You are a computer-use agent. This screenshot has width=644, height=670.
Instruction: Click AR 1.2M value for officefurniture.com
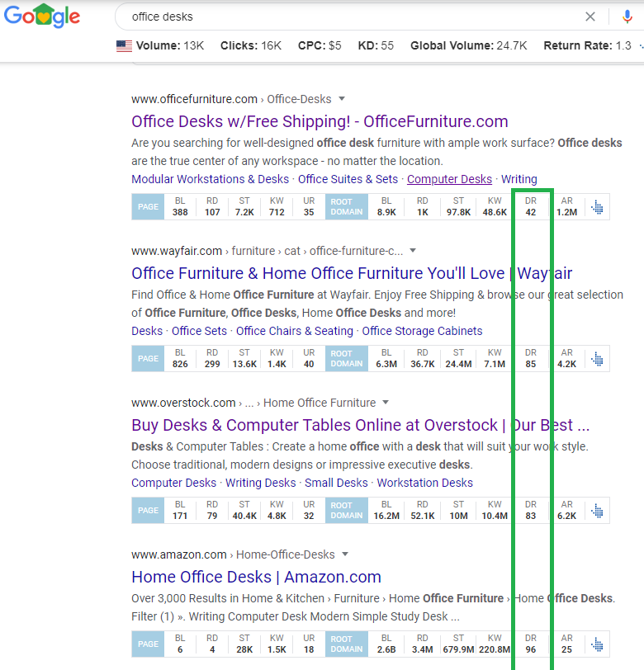click(x=566, y=212)
